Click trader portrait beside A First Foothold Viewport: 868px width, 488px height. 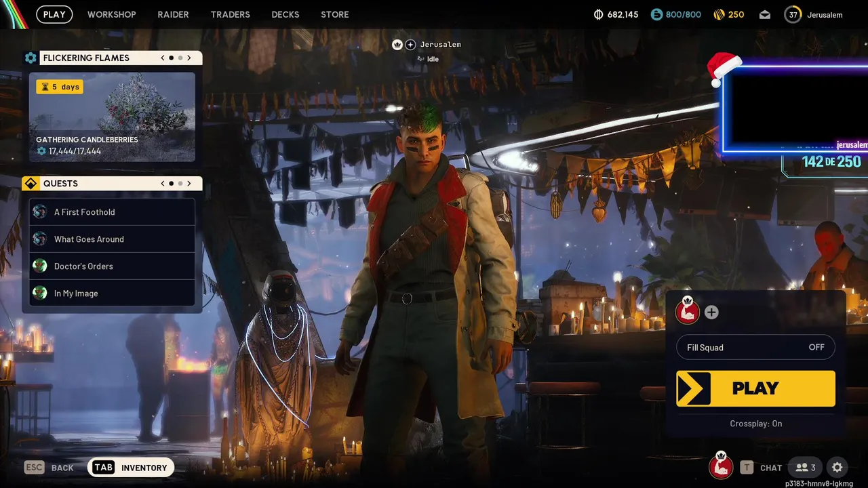[40, 211]
